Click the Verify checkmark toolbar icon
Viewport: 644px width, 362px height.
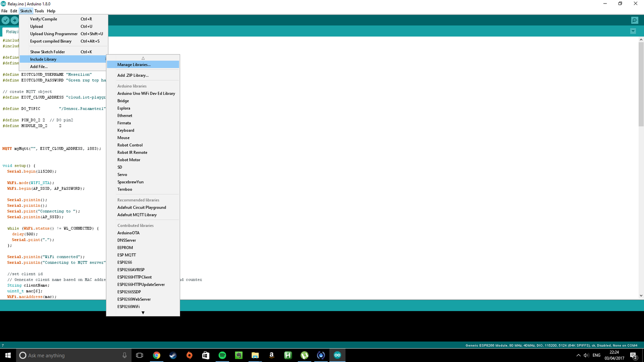(6, 20)
